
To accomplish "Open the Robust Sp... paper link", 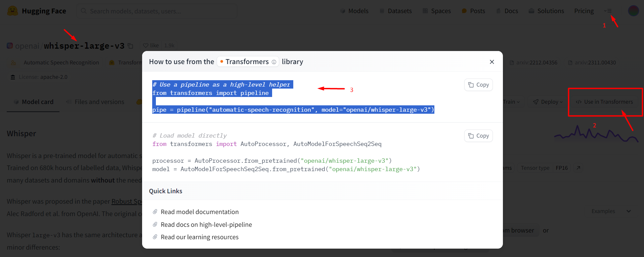I will pos(127,201).
